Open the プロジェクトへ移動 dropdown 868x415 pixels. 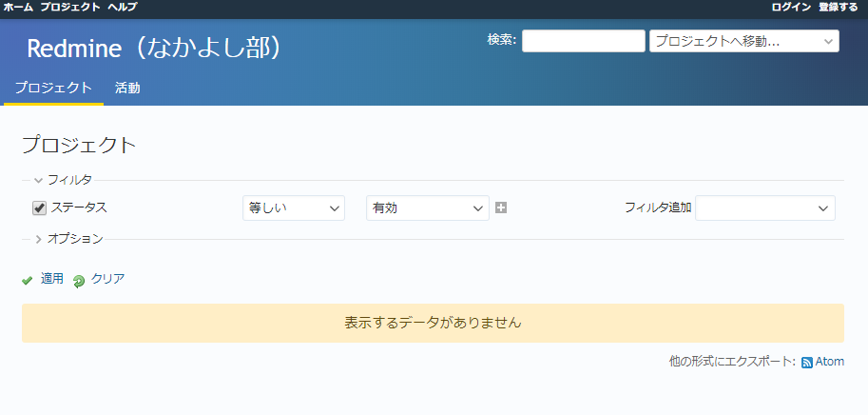pyautogui.click(x=744, y=41)
